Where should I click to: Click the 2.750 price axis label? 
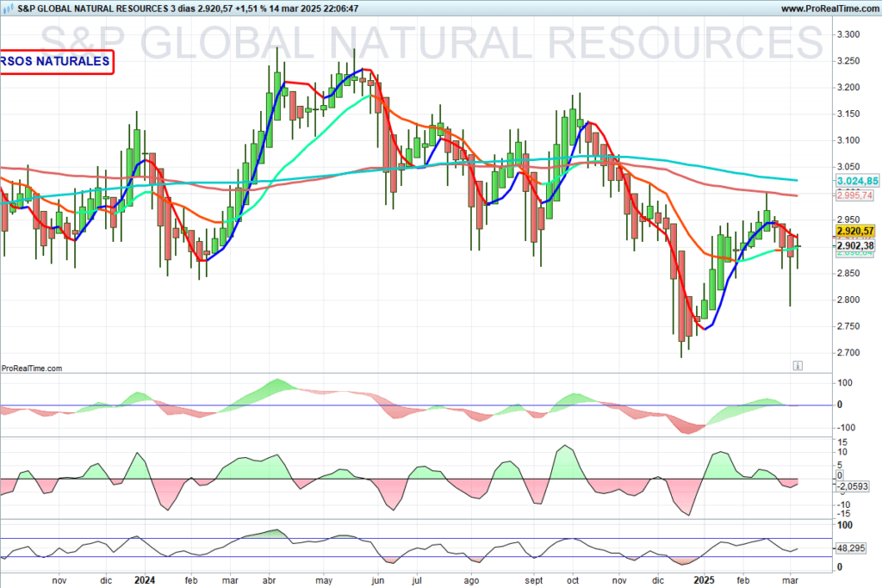tap(848, 326)
